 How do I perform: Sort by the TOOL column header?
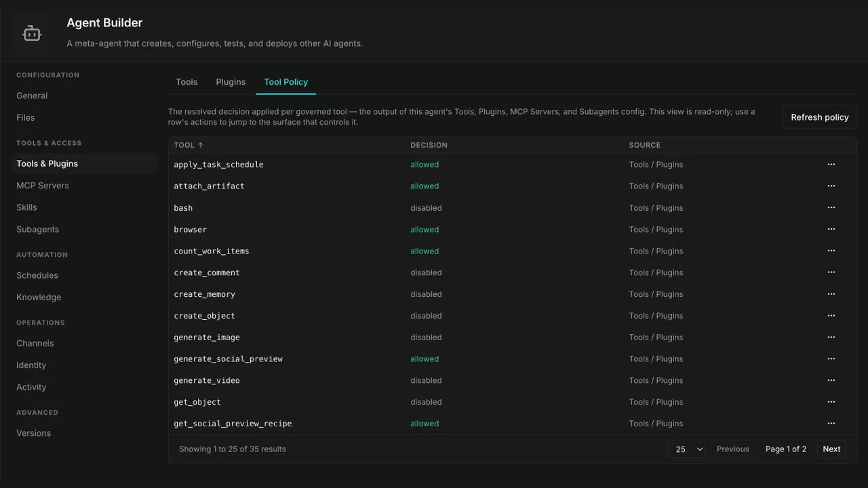click(x=189, y=145)
